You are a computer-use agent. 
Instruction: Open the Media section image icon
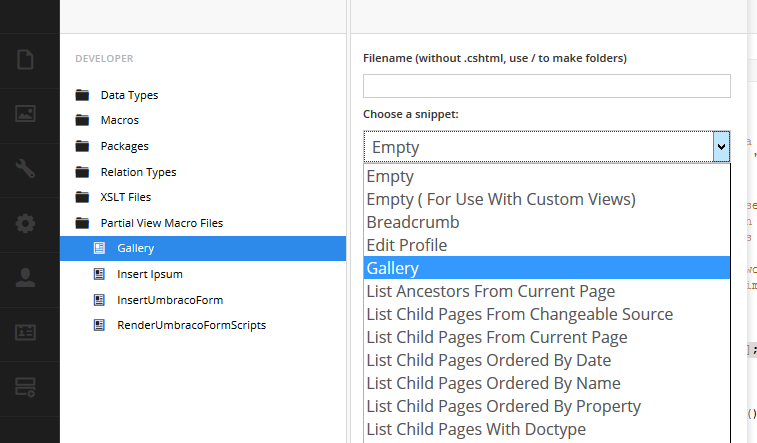(25, 114)
